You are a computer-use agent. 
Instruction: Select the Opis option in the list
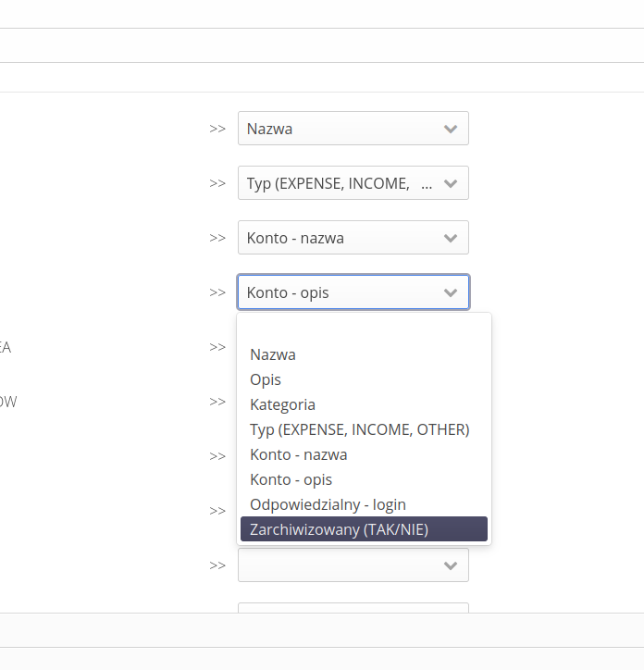click(x=266, y=379)
